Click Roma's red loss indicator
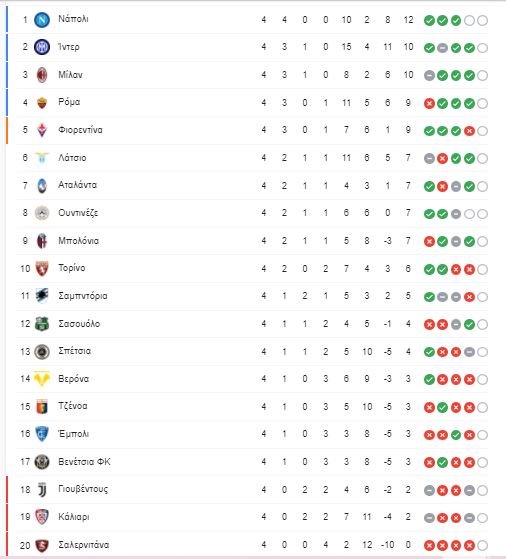Screen dimensions: 506x559 [x=429, y=103]
